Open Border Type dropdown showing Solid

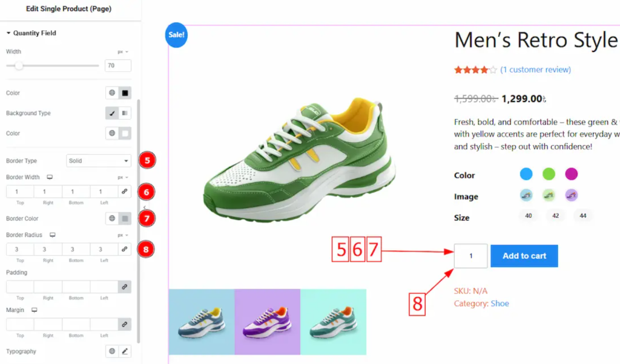(99, 161)
